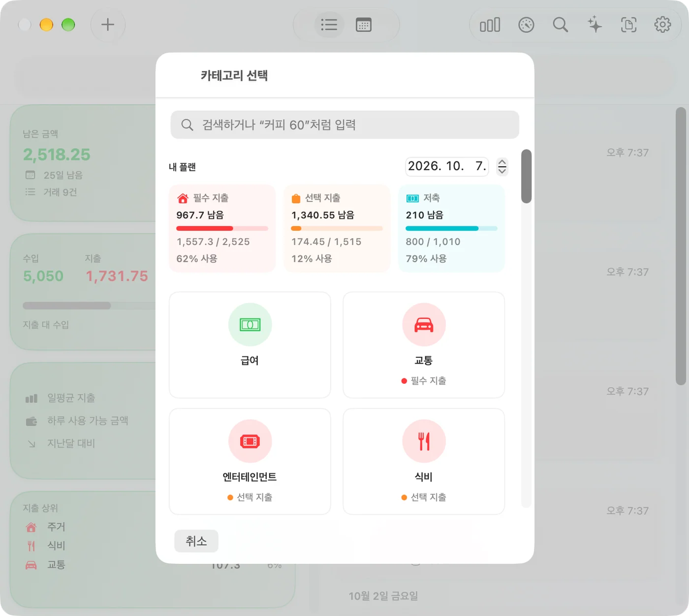Select the 교통 category card
Screen dimensions: 689x616
pyautogui.click(x=424, y=345)
